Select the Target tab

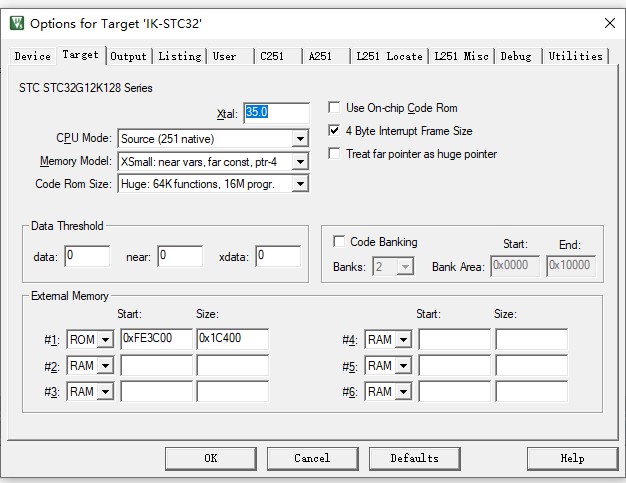point(81,55)
